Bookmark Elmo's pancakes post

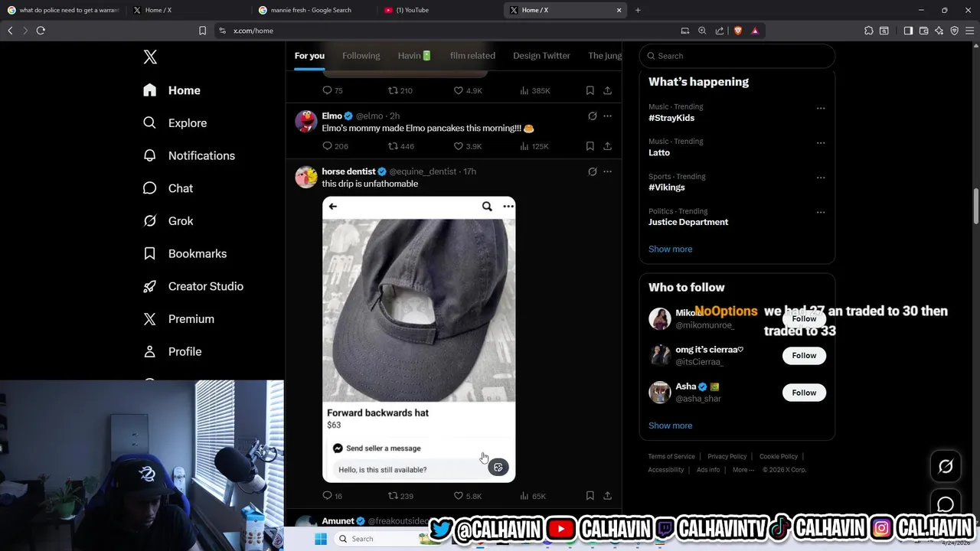coord(590,146)
